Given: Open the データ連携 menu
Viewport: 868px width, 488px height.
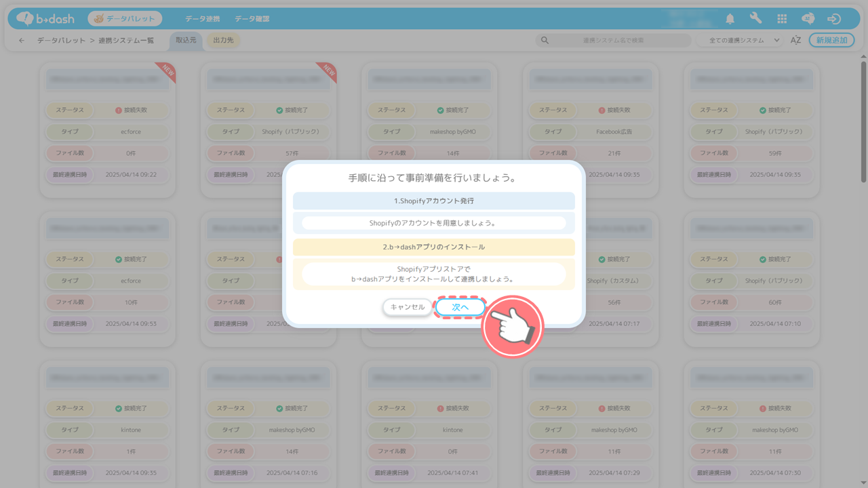Looking at the screenshot, I should click(202, 19).
